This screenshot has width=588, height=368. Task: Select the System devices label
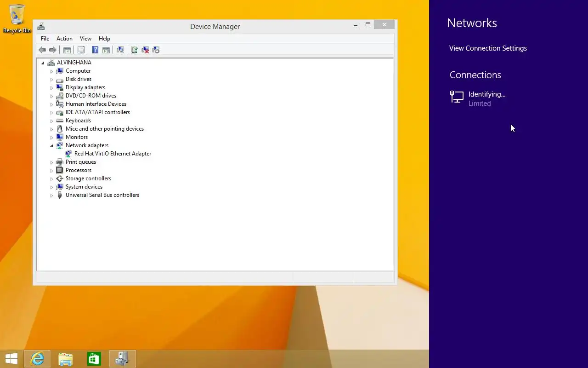[x=84, y=187]
